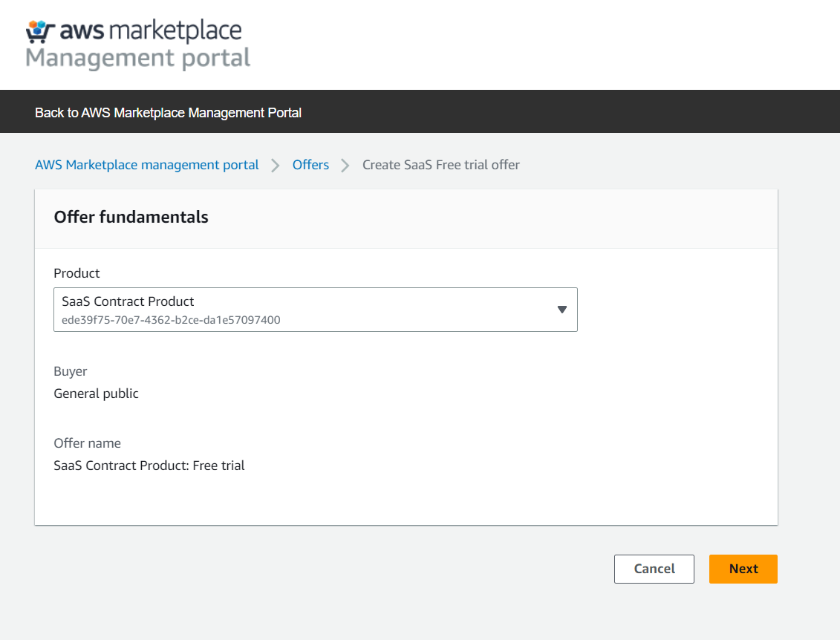Click chevron separator before Offers breadcrumb
This screenshot has width=840, height=640.
click(276, 166)
